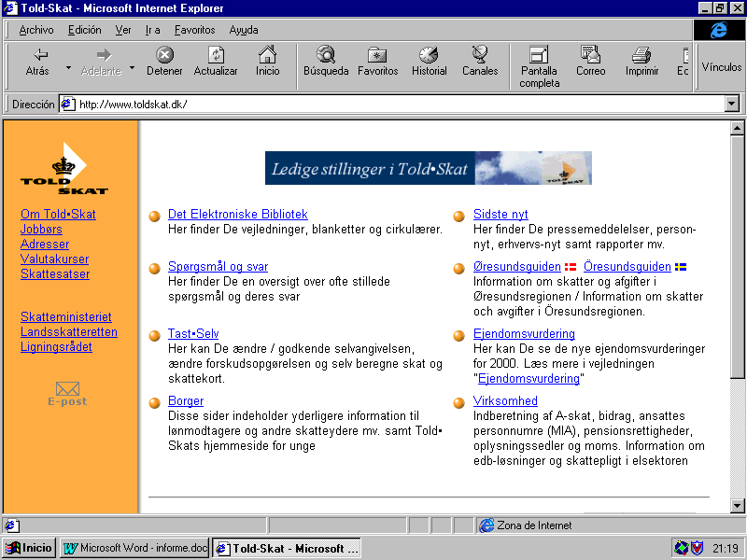Open the Adresser link

tap(45, 245)
